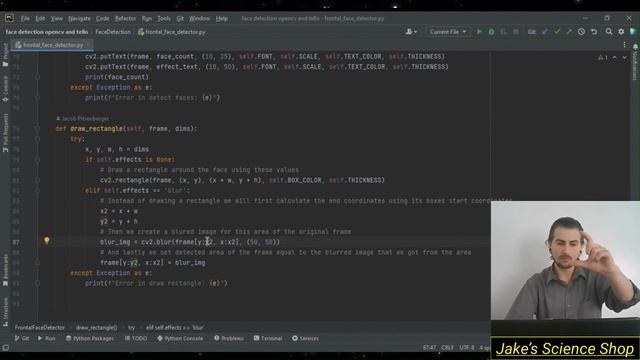
Task: Open the Terminal tool window
Action: (x=268, y=338)
